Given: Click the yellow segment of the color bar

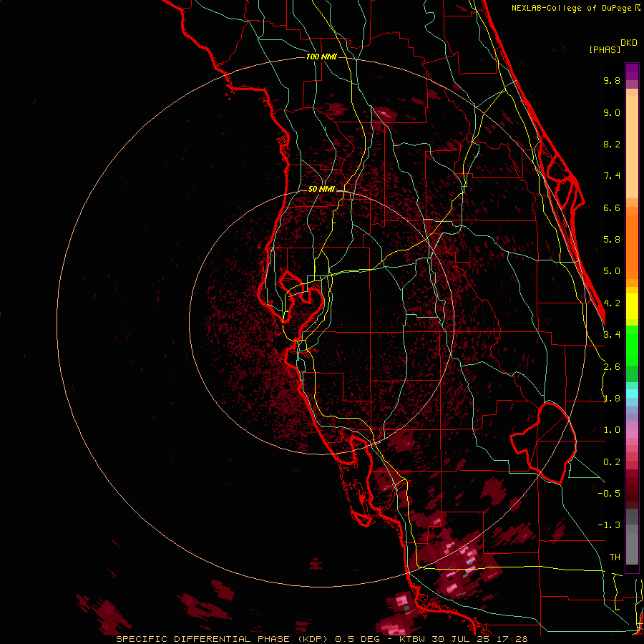Looking at the screenshot, I should click(632, 306).
